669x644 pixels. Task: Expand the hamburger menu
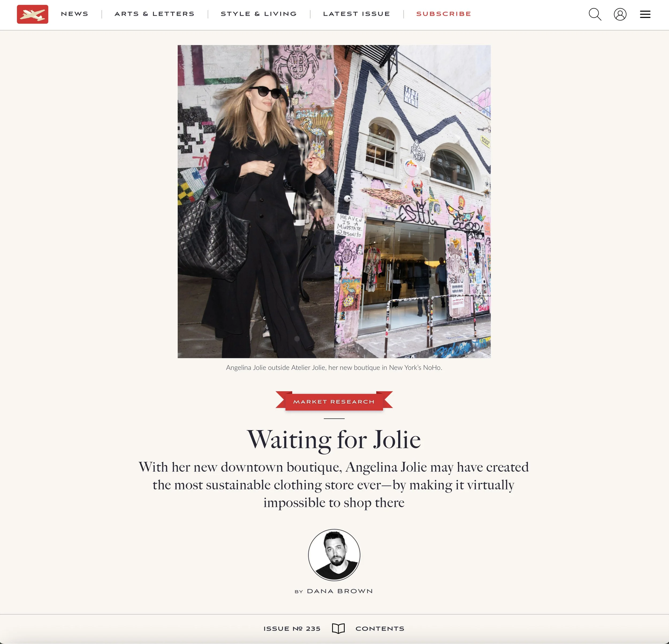pyautogui.click(x=645, y=14)
